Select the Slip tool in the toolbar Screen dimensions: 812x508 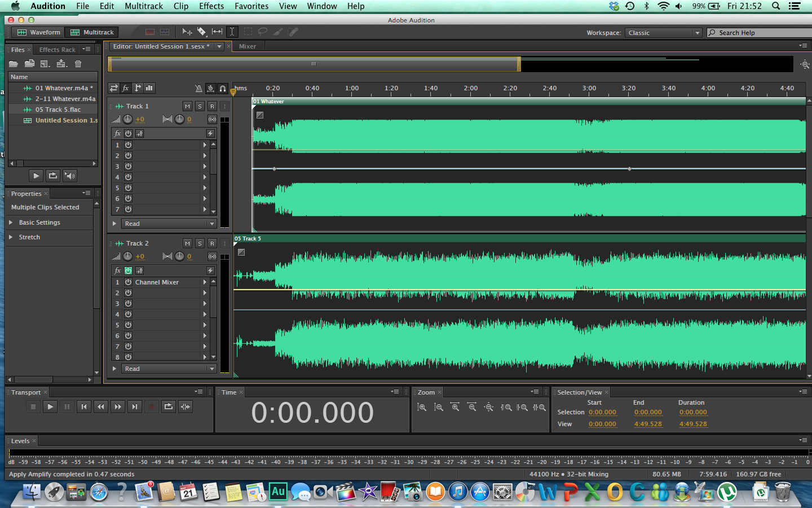point(217,32)
